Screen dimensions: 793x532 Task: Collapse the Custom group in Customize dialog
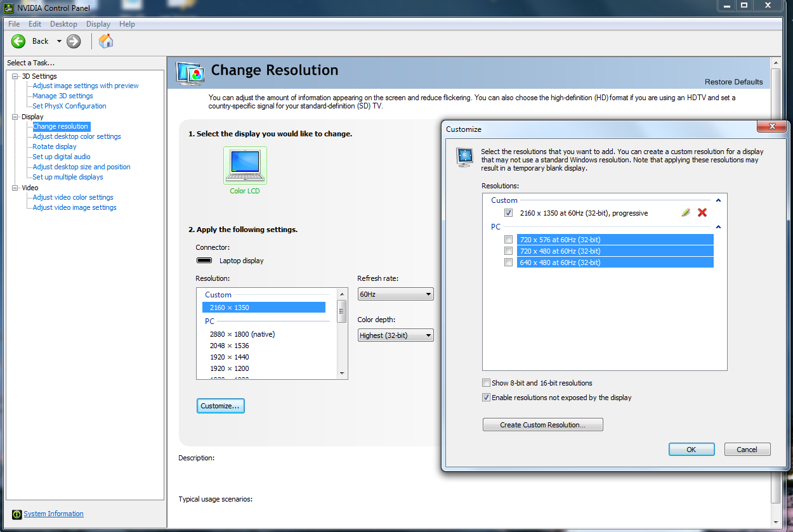coord(718,200)
